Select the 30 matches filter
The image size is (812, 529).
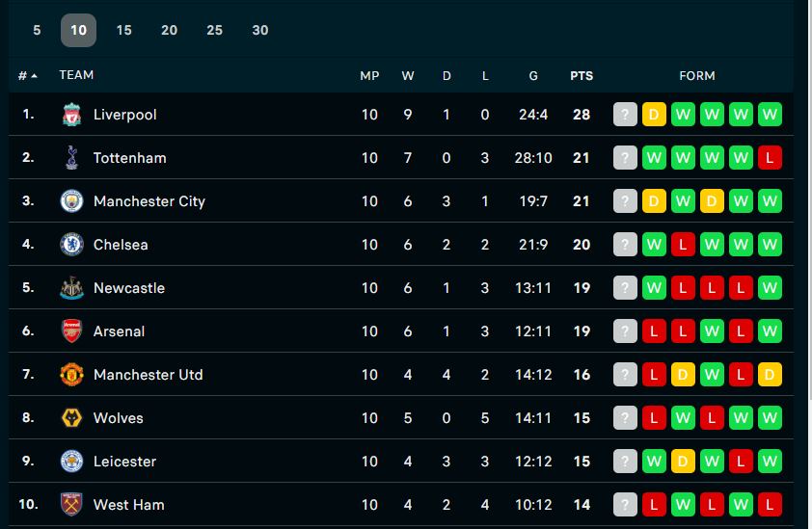(x=260, y=30)
